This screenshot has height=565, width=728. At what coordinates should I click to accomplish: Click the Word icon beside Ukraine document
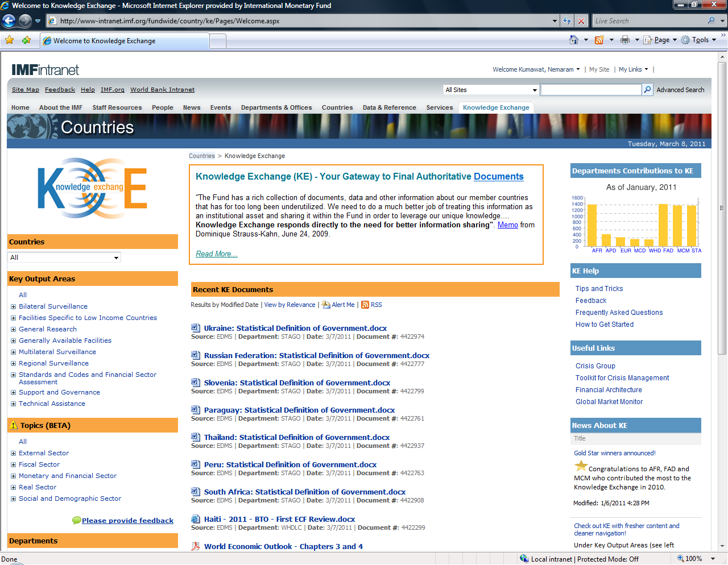195,328
